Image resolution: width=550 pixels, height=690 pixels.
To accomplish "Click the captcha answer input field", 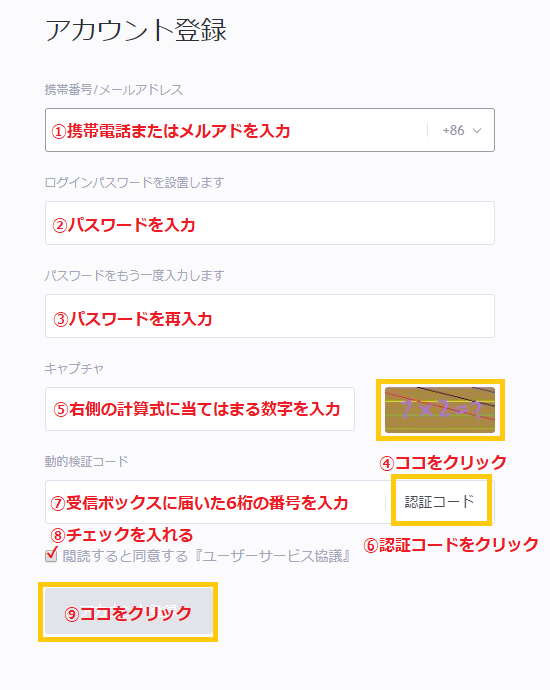I will pos(200,409).
